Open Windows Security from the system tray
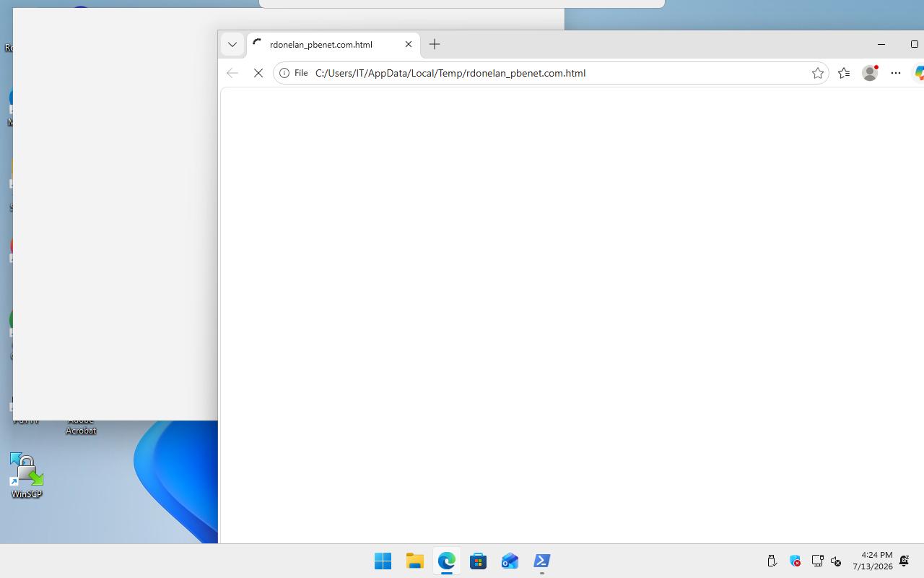 pyautogui.click(x=795, y=561)
